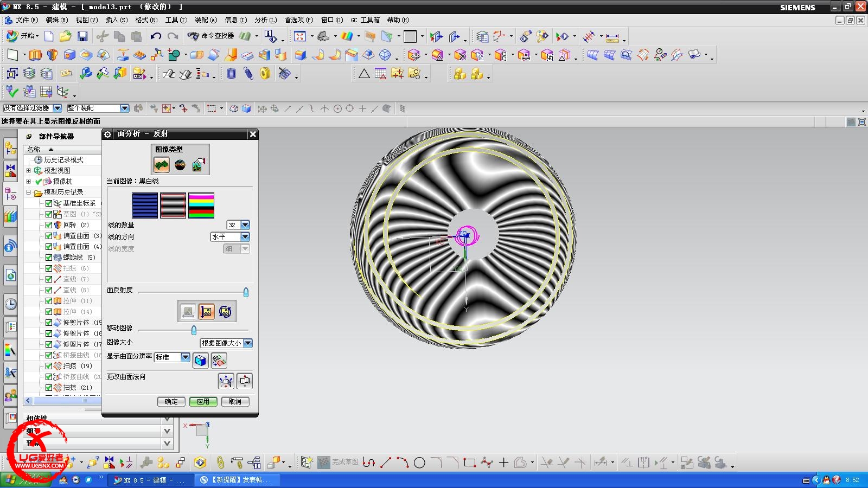Click the circle sketch tool in bottom toolbar

pos(419,463)
